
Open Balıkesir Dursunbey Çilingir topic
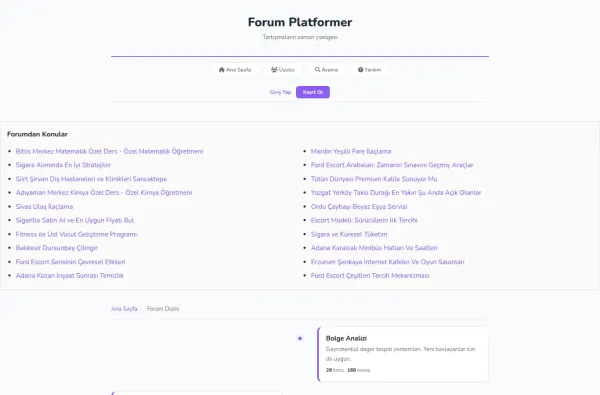pyautogui.click(x=57, y=248)
